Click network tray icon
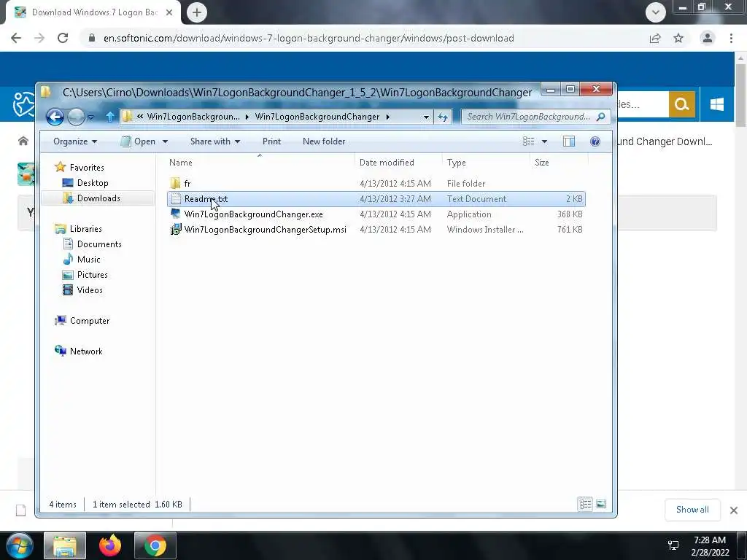The image size is (747, 560). click(x=673, y=545)
